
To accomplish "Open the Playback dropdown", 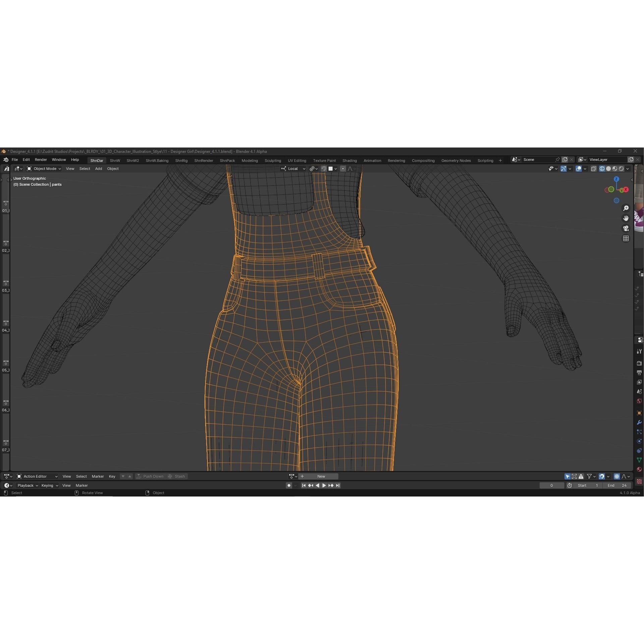I will (27, 485).
